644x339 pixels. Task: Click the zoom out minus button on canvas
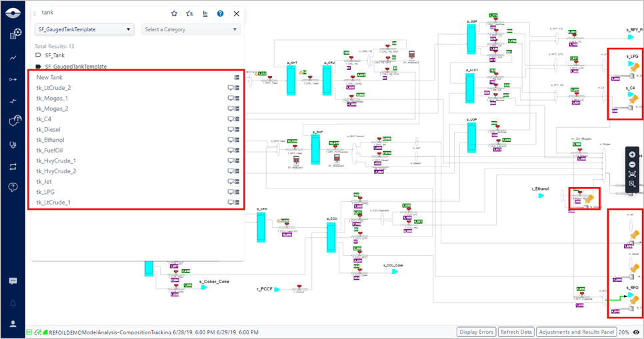[632, 164]
